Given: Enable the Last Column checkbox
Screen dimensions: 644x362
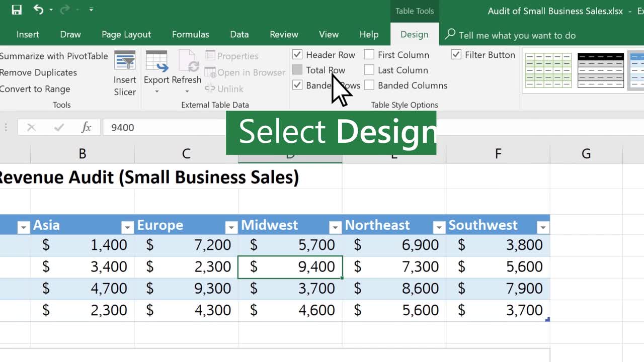Looking at the screenshot, I should coord(369,70).
